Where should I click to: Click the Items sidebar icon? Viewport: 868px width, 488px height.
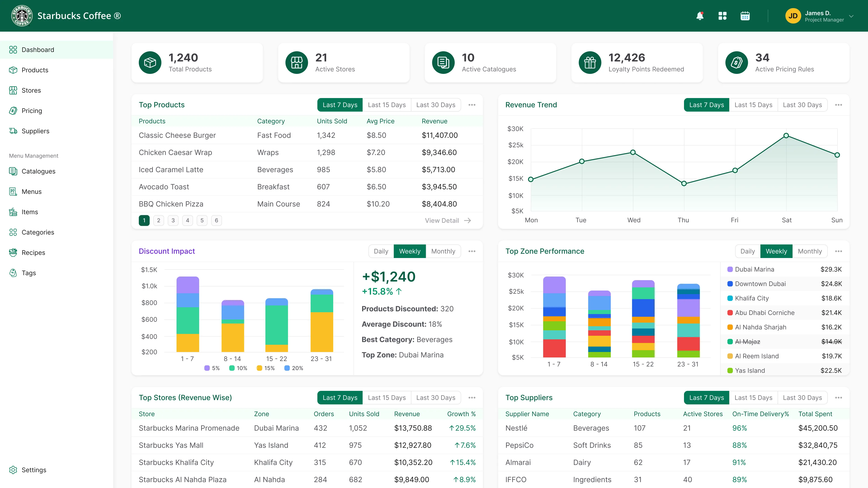[13, 212]
